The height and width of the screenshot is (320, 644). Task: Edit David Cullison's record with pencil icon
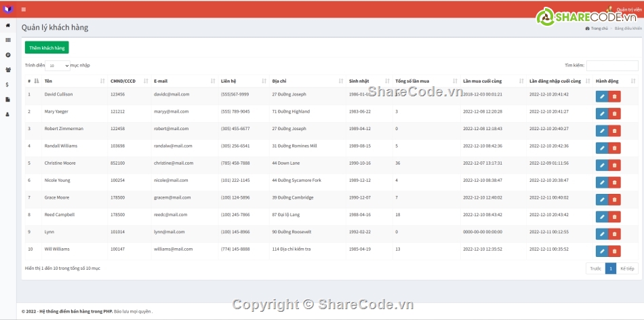(602, 96)
